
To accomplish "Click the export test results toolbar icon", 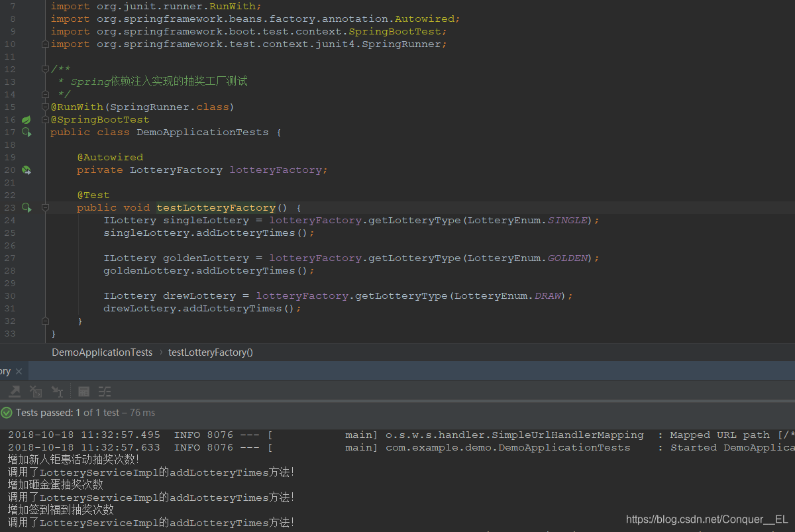I will [15, 392].
